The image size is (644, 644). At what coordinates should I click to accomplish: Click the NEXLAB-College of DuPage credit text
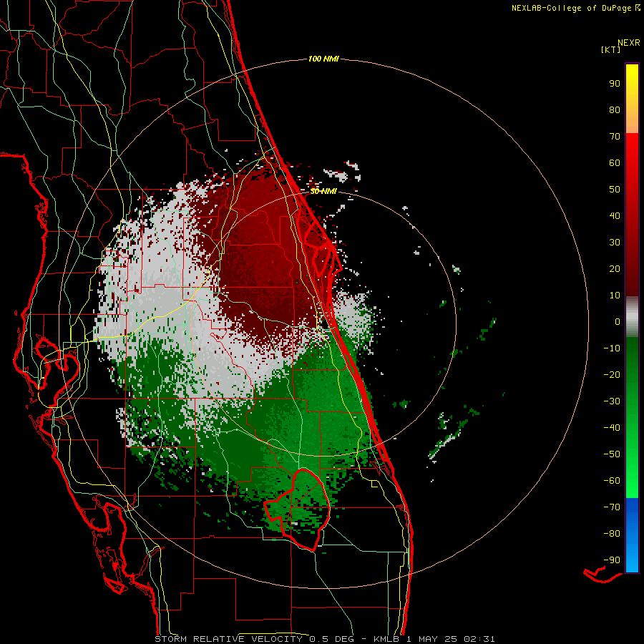(x=576, y=8)
